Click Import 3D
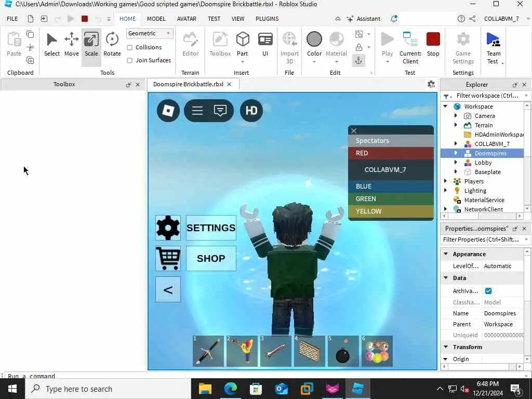532x399 pixels. (289, 47)
